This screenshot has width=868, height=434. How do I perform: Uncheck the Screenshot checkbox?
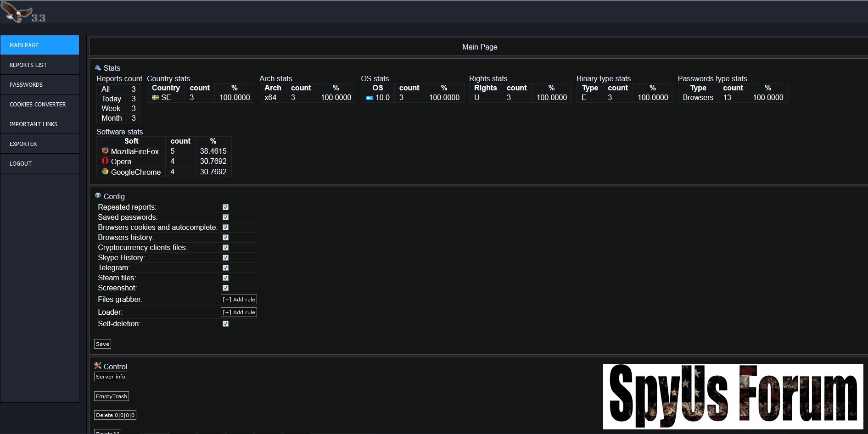[225, 288]
